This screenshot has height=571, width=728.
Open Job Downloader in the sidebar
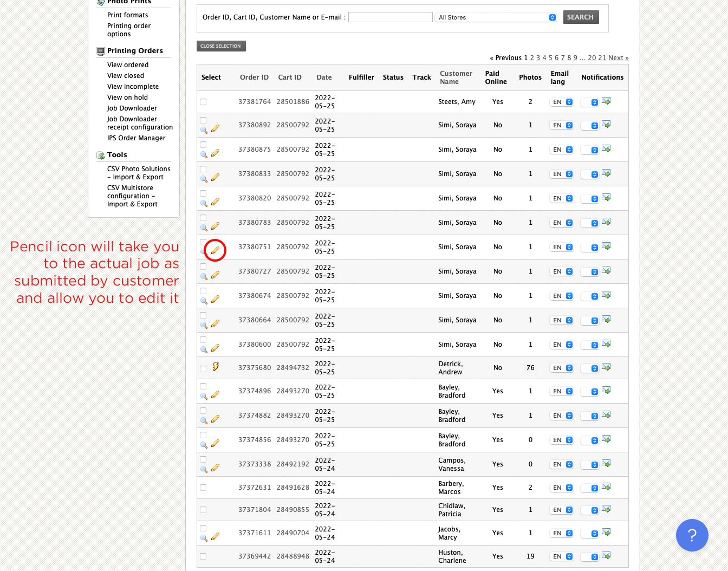132,108
